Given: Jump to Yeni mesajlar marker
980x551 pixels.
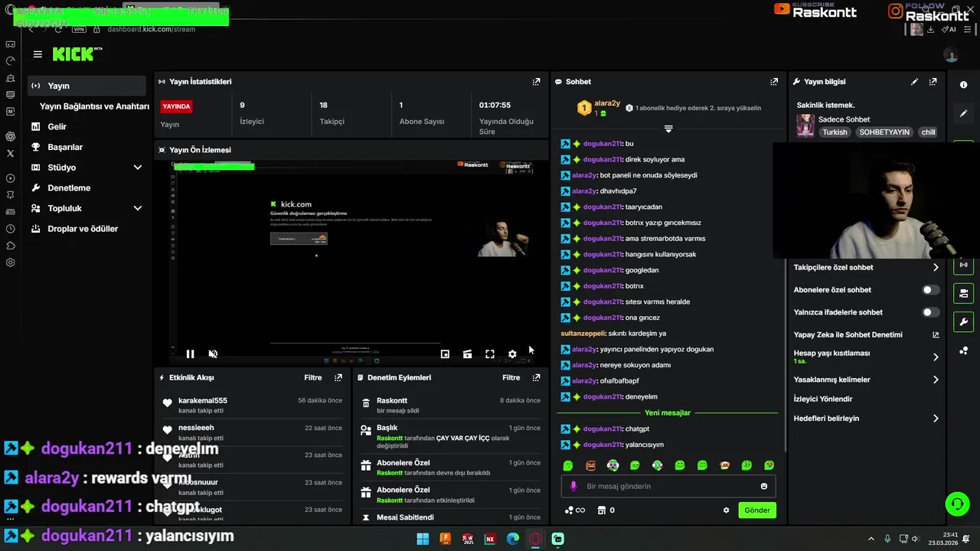Looking at the screenshot, I should coord(668,412).
